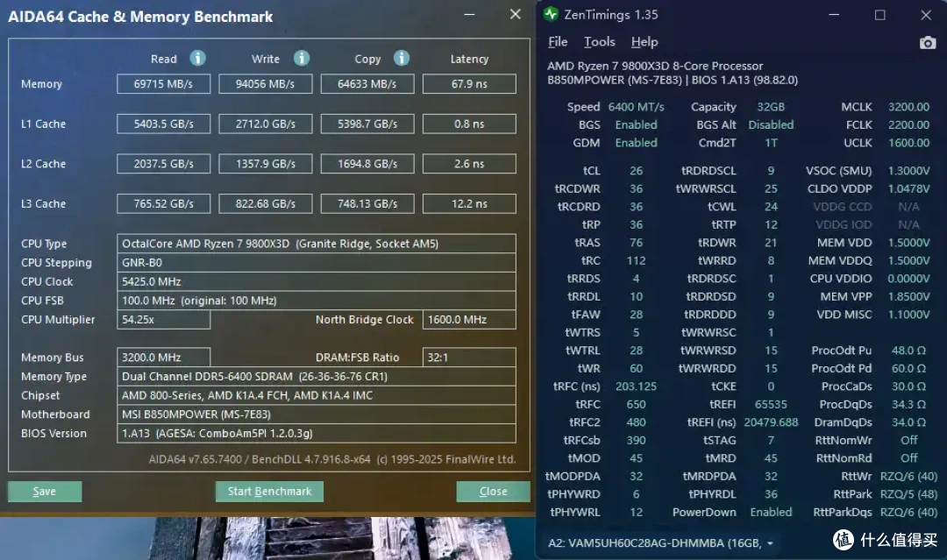The image size is (947, 560).
Task: Select the Memory Write 94056 MB/s field
Action: (265, 84)
